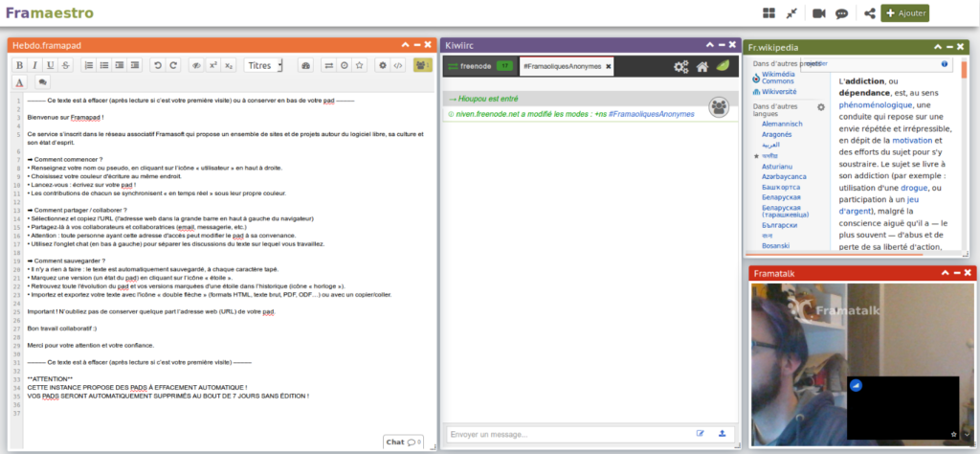Collapse the Hebdo.framapad panel with chevron

click(x=405, y=45)
